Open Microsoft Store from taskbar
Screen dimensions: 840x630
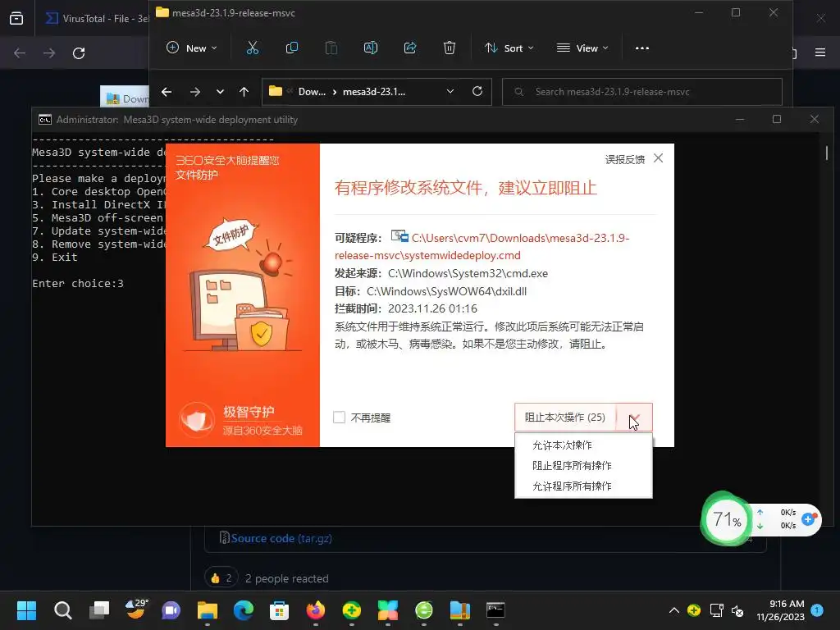pos(279,610)
